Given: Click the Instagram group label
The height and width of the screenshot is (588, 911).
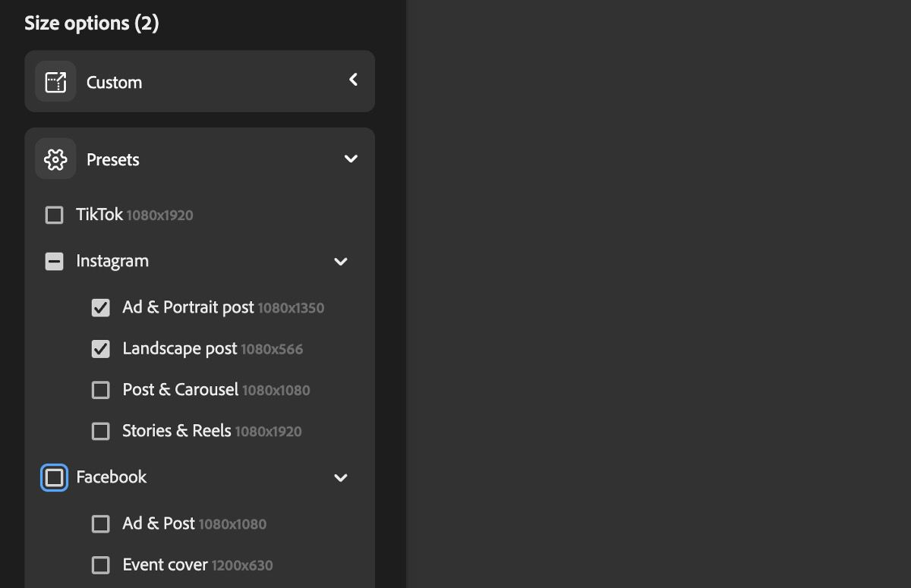Looking at the screenshot, I should pos(112,261).
